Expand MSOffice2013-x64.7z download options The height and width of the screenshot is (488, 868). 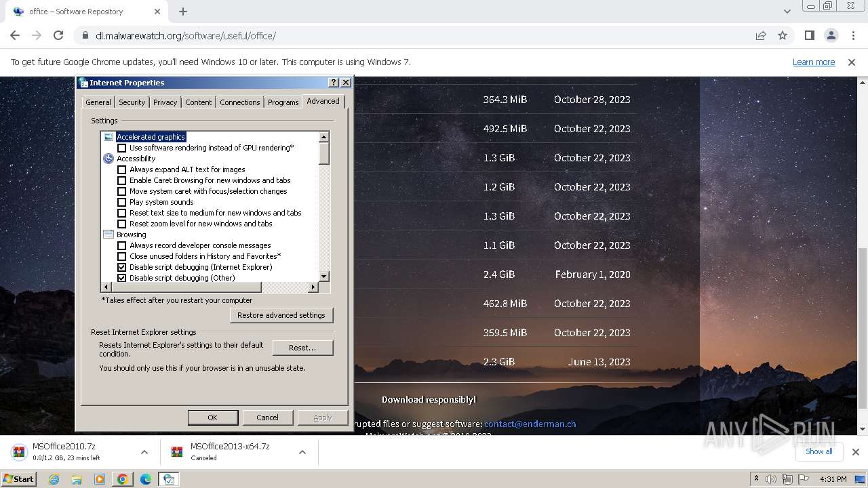coord(302,452)
